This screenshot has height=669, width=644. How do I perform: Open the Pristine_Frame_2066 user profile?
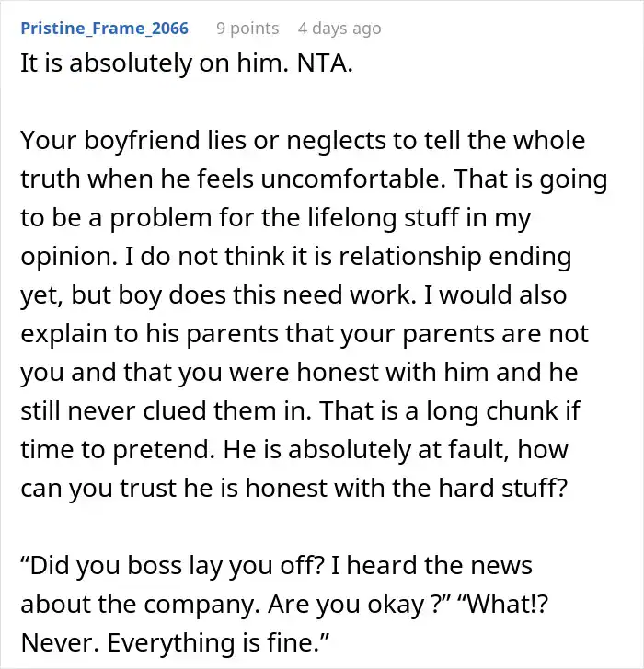click(x=104, y=29)
